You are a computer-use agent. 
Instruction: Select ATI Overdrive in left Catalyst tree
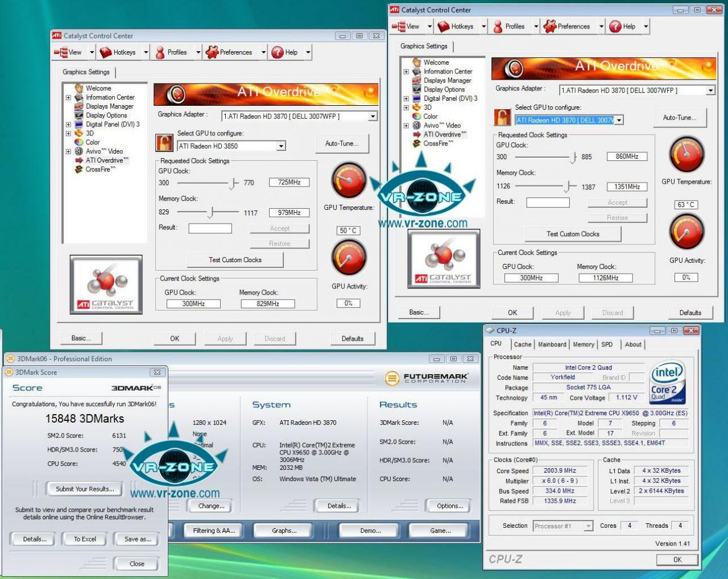click(x=107, y=160)
